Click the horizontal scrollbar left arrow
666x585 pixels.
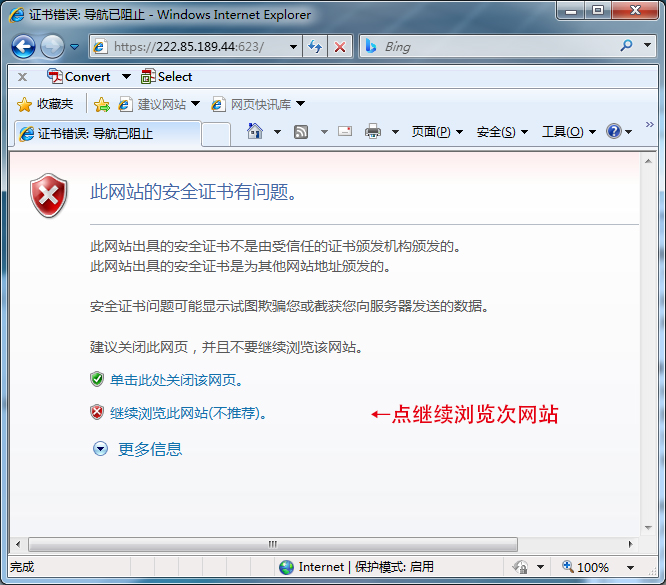(18, 544)
